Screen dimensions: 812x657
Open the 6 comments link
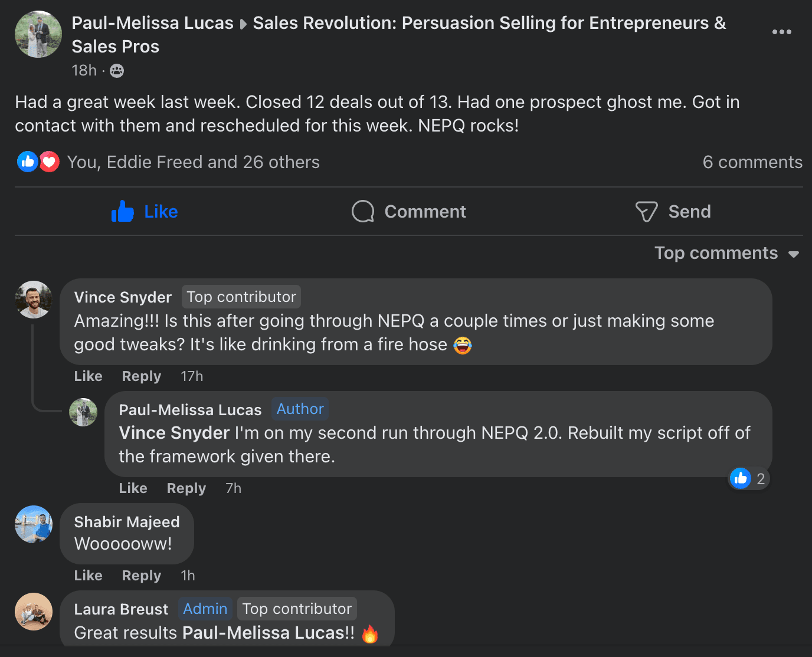tap(752, 162)
